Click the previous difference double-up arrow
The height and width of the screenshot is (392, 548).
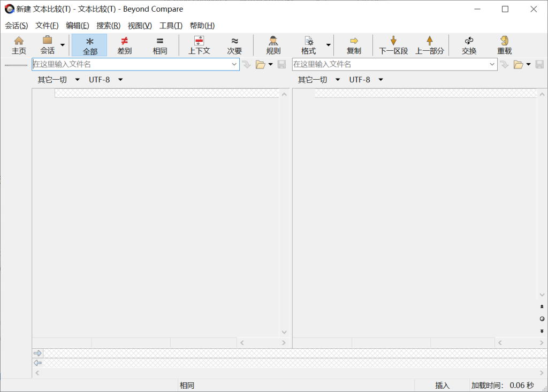pyautogui.click(x=542, y=306)
